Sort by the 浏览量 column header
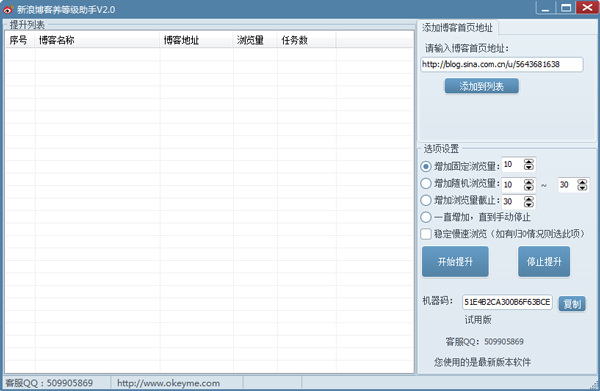Viewport: 600px width, 391px height. (255, 40)
